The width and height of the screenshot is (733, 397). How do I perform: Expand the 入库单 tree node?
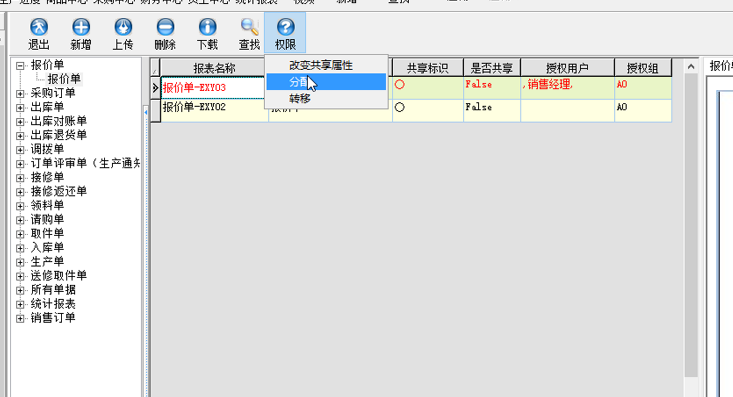[20, 248]
